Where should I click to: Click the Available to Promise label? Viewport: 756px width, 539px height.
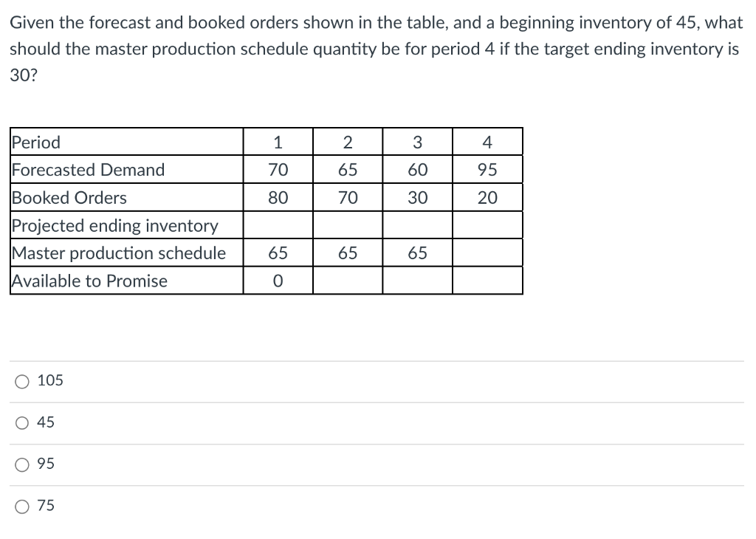click(89, 281)
